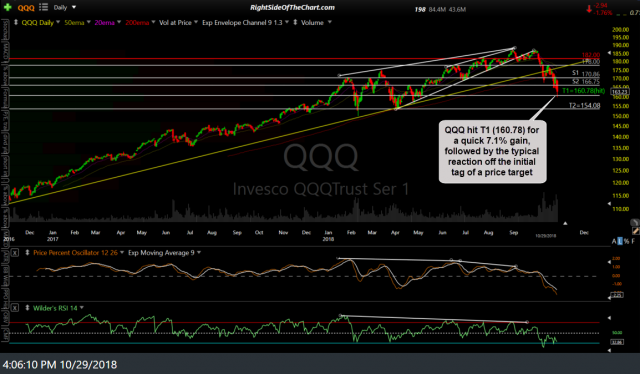Open Price Percent Oscillator 12 26 dropdown
The width and height of the screenshot is (640, 374).
coord(122,253)
